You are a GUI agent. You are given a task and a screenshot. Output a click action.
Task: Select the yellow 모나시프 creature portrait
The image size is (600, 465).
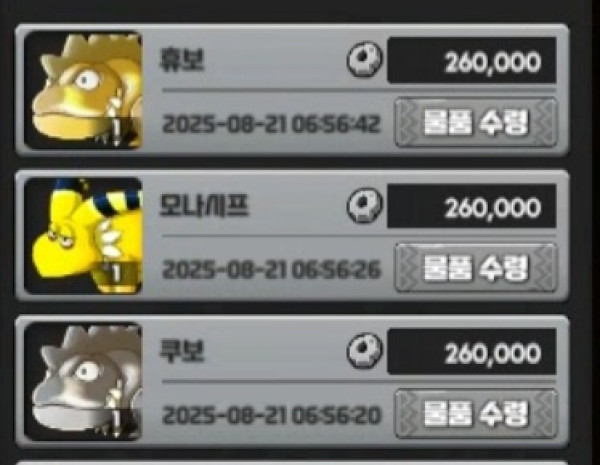83,236
